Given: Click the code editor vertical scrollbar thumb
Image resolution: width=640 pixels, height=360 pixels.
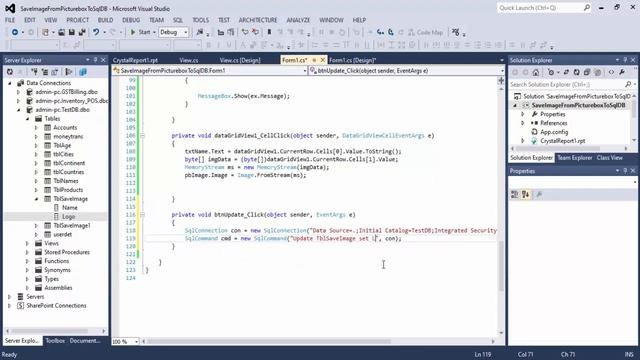Looking at the screenshot, I should coord(501,266).
